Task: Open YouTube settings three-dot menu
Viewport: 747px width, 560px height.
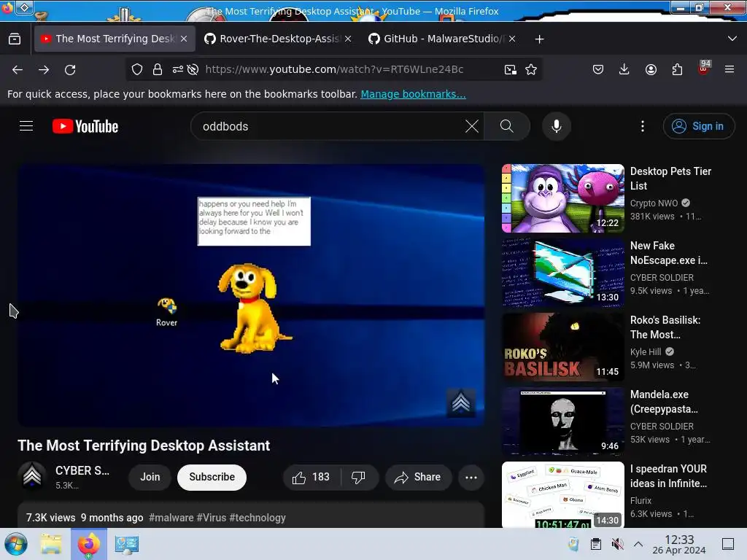Action: [643, 126]
